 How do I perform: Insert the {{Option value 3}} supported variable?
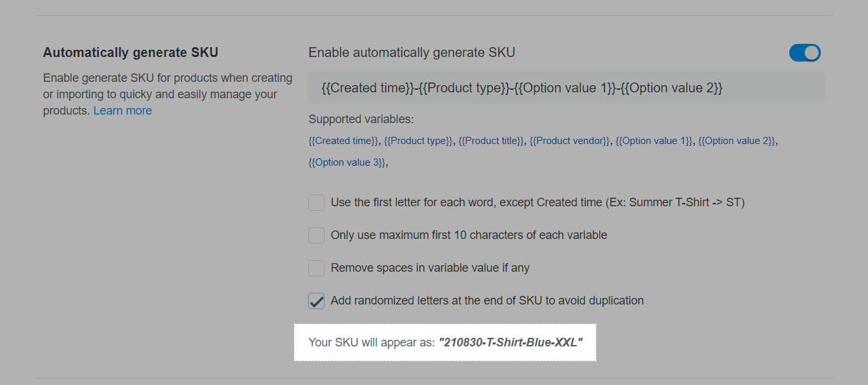click(x=347, y=162)
